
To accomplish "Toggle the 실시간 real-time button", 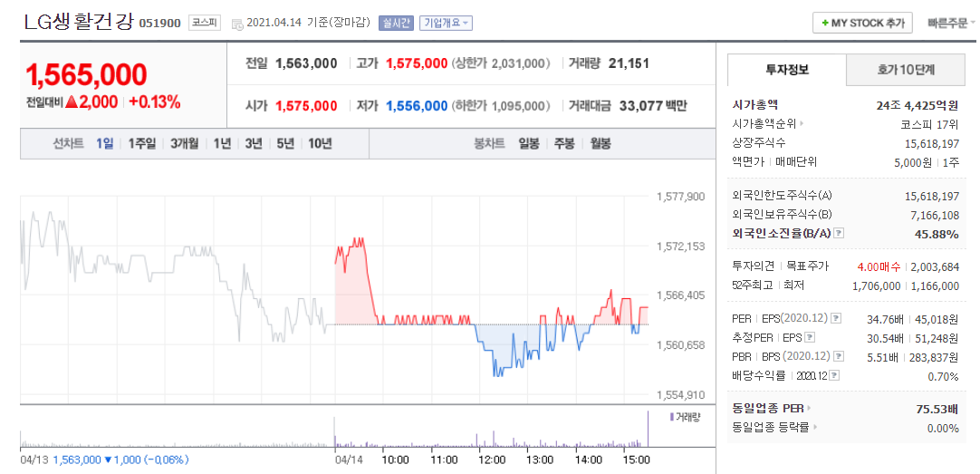I will [396, 24].
